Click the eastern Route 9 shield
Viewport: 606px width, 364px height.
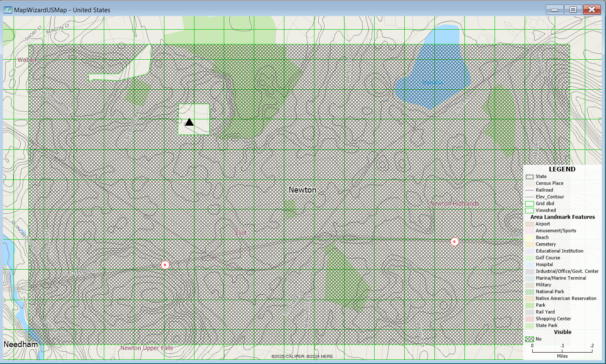pos(454,242)
